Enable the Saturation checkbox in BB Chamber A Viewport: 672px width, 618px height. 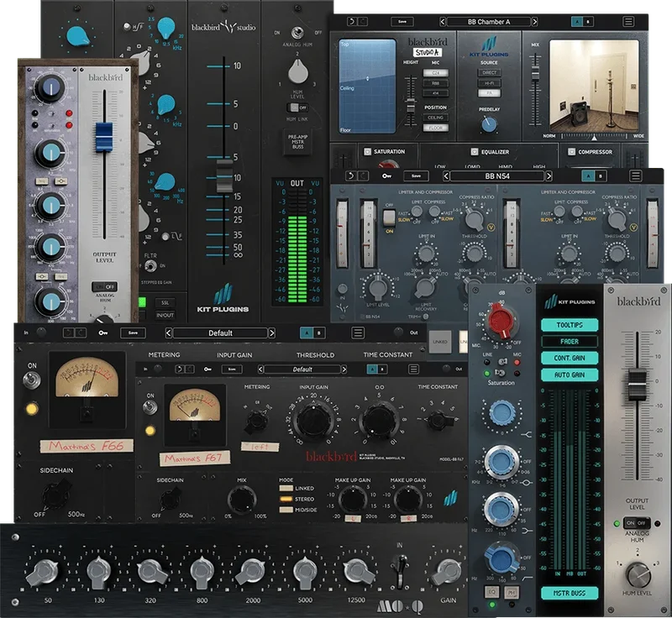[367, 152]
